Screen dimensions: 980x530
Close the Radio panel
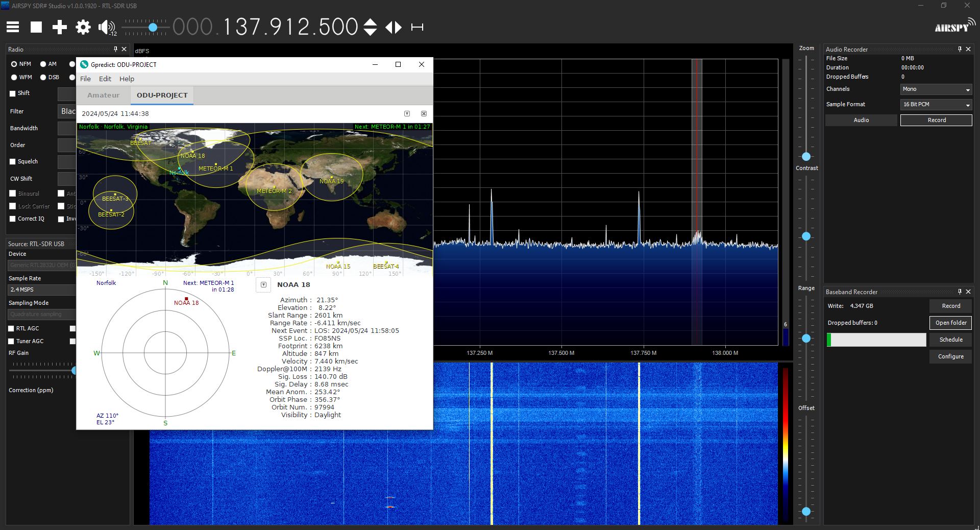pyautogui.click(x=124, y=49)
